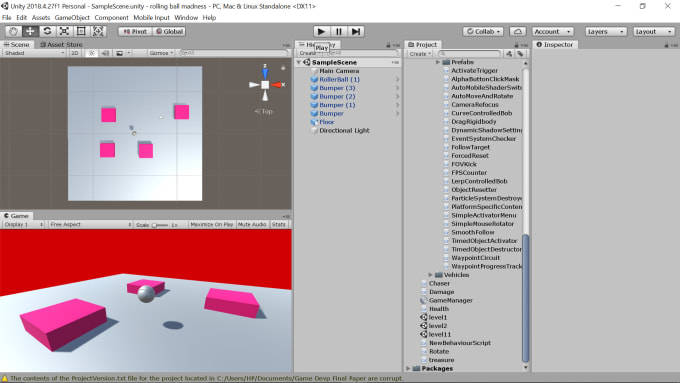The height and width of the screenshot is (383, 680).
Task: Adjust the Game view Scale slider
Action: (x=160, y=225)
